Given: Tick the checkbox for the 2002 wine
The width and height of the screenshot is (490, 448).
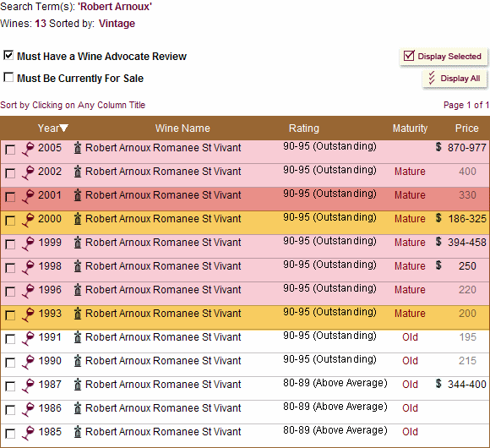Looking at the screenshot, I should [x=10, y=173].
